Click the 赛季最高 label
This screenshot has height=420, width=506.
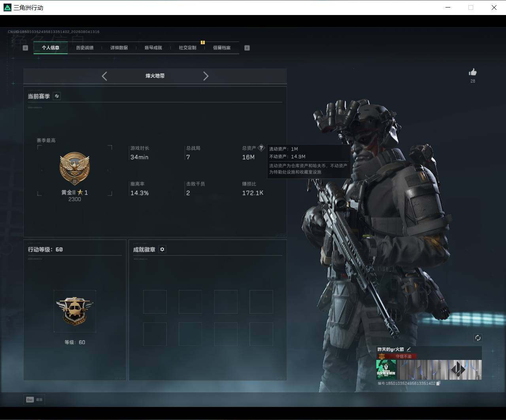46,140
